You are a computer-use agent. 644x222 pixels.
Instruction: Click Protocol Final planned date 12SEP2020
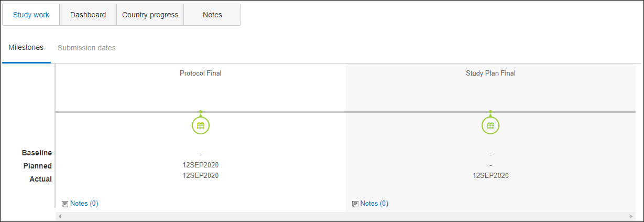[201, 165]
